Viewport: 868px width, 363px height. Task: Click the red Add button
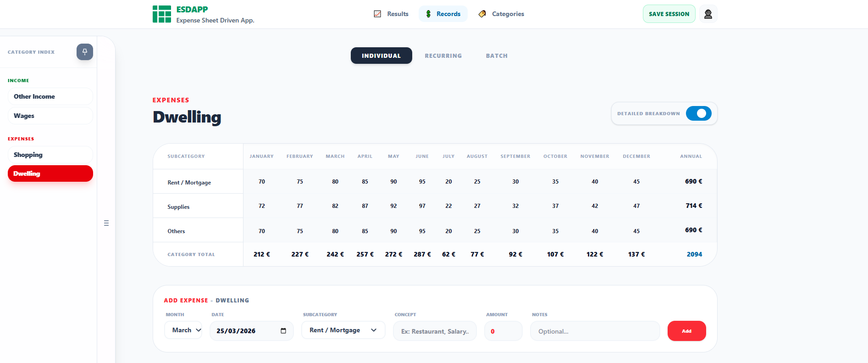[x=686, y=331]
